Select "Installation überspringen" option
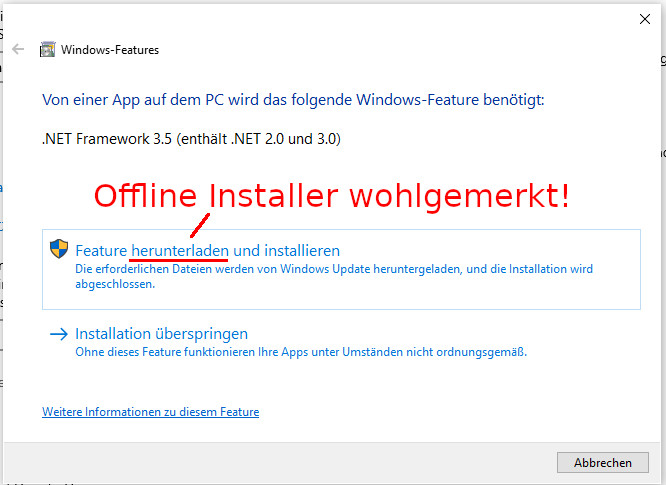Viewport: 666px width, 485px height. point(161,334)
